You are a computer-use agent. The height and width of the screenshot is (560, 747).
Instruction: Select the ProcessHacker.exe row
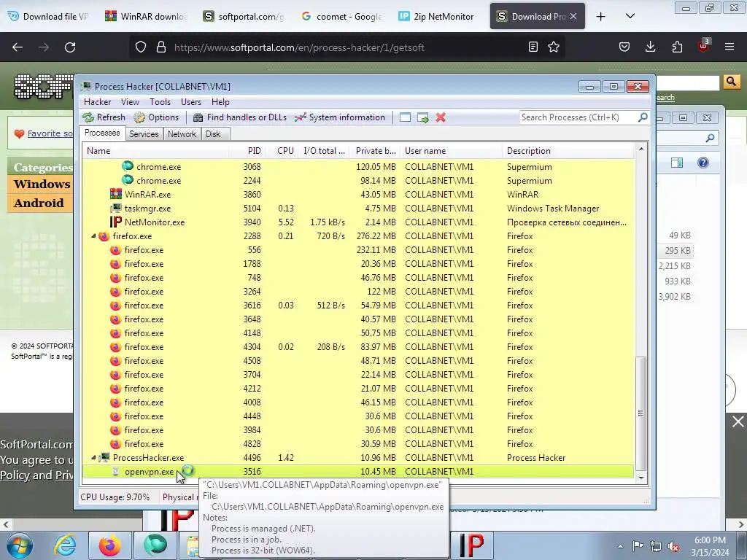point(358,458)
